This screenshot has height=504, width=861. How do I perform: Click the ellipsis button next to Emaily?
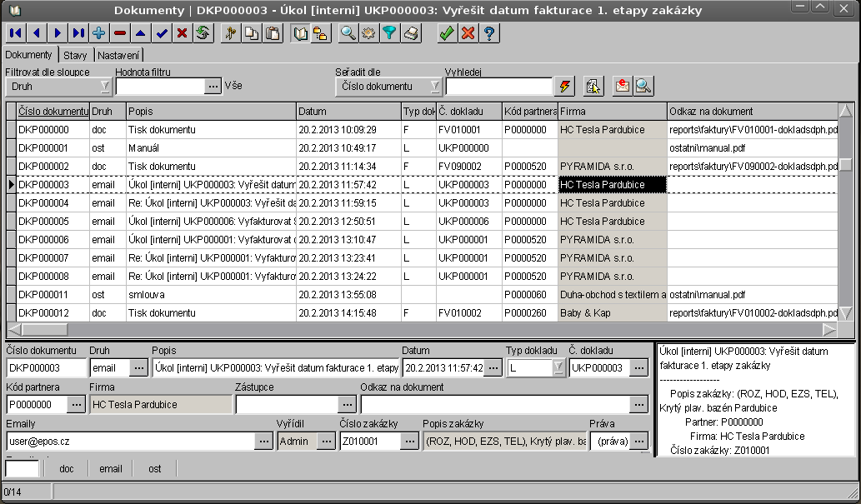(263, 442)
